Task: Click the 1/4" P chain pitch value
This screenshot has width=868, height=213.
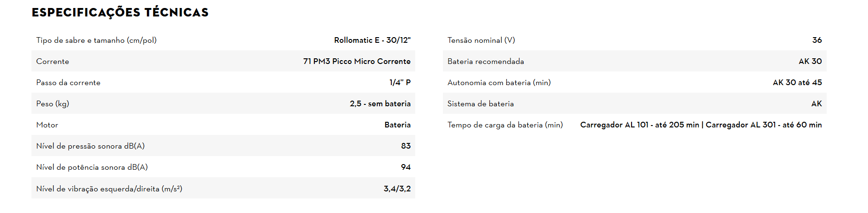Action: pos(400,83)
